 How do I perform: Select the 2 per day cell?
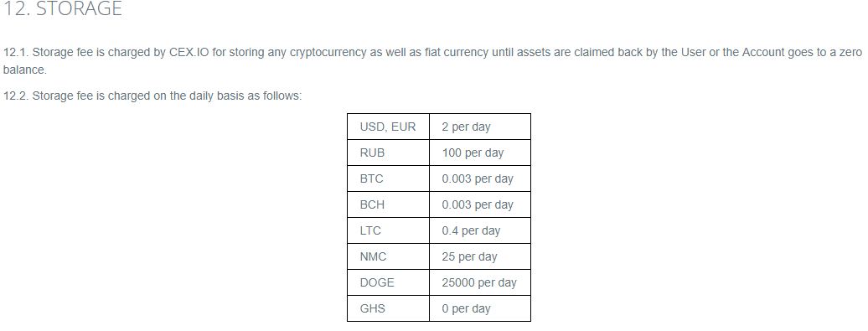click(x=480, y=127)
